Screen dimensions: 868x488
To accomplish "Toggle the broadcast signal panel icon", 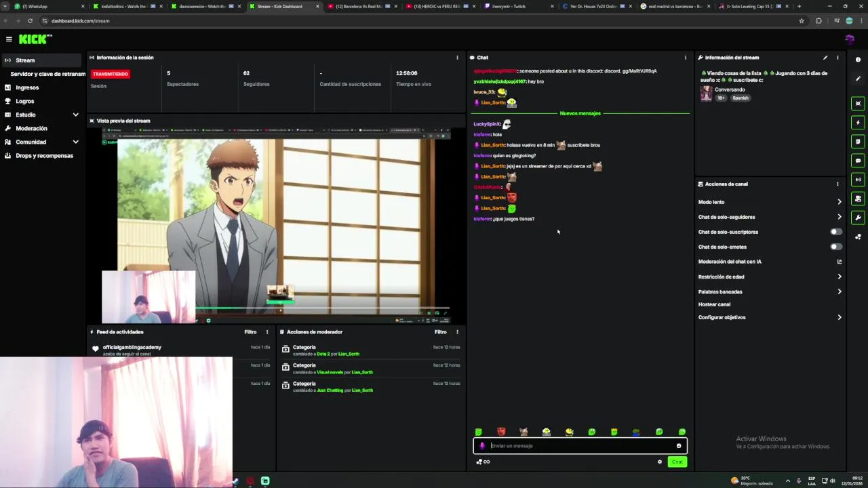I will (x=858, y=180).
